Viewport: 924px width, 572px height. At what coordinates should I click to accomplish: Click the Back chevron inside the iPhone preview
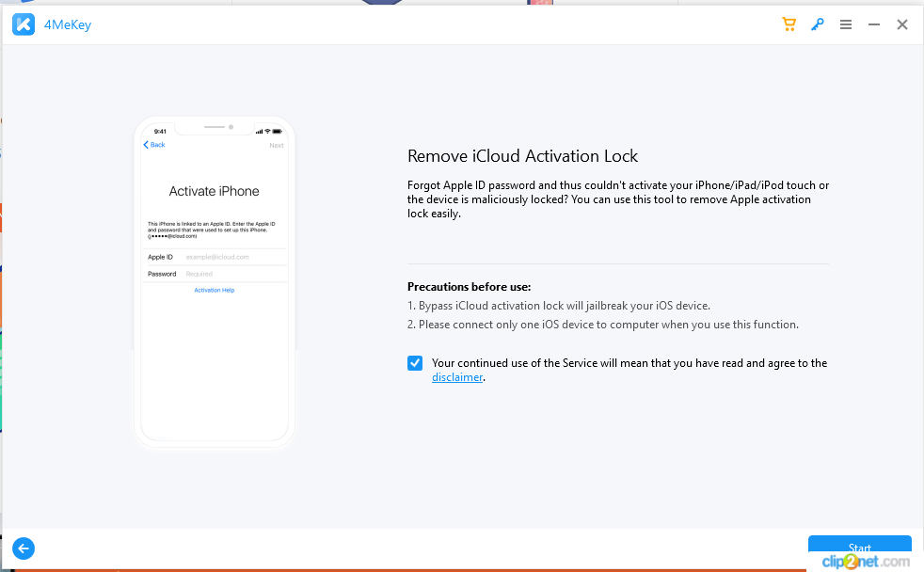point(153,144)
